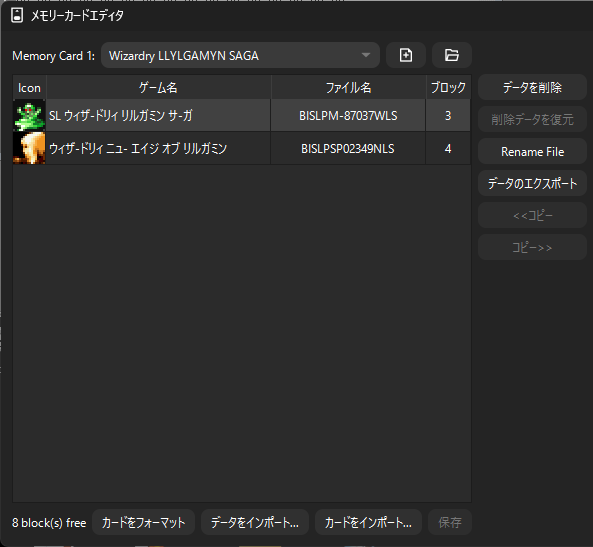
Task: Click the データをインポート... button
Action: pos(255,522)
